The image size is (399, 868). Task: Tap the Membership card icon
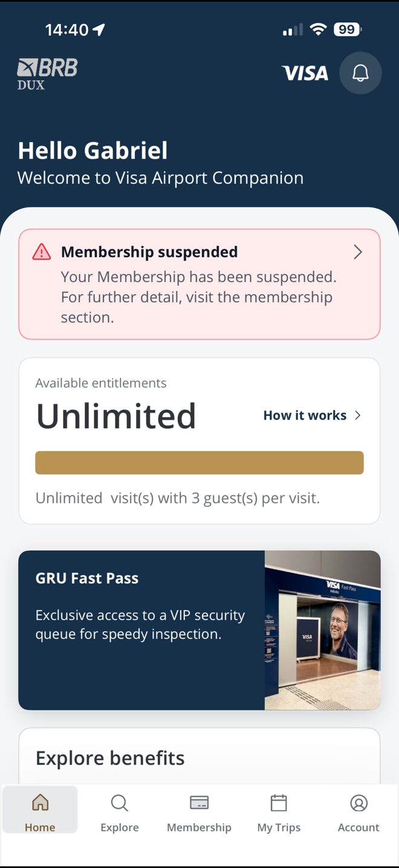click(199, 803)
